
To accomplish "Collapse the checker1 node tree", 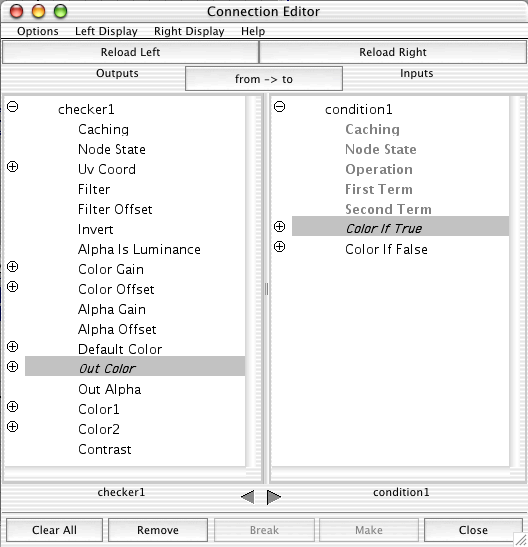I will [13, 106].
